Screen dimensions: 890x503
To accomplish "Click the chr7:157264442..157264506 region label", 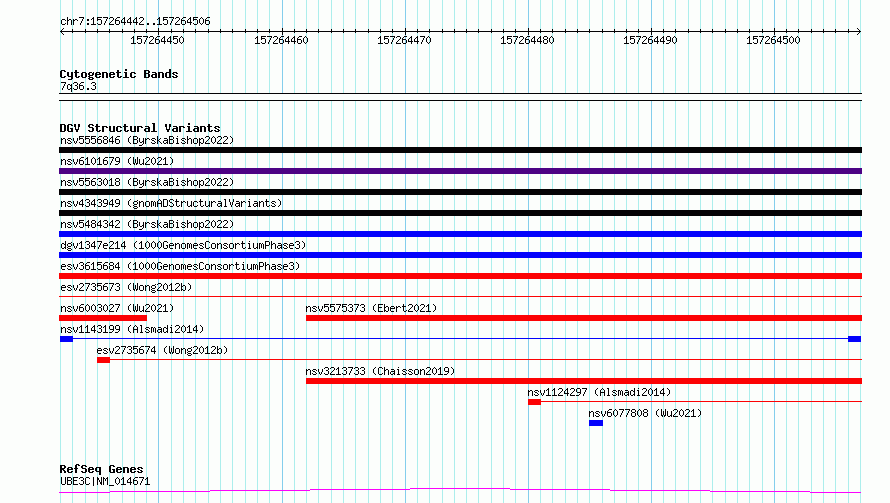I will point(135,22).
